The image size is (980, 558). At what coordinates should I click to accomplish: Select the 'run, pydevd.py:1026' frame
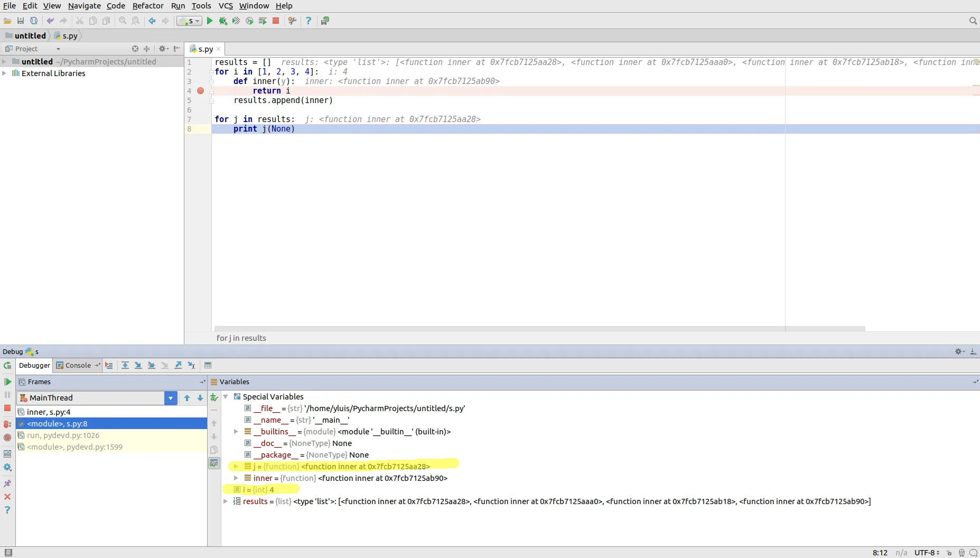111,435
